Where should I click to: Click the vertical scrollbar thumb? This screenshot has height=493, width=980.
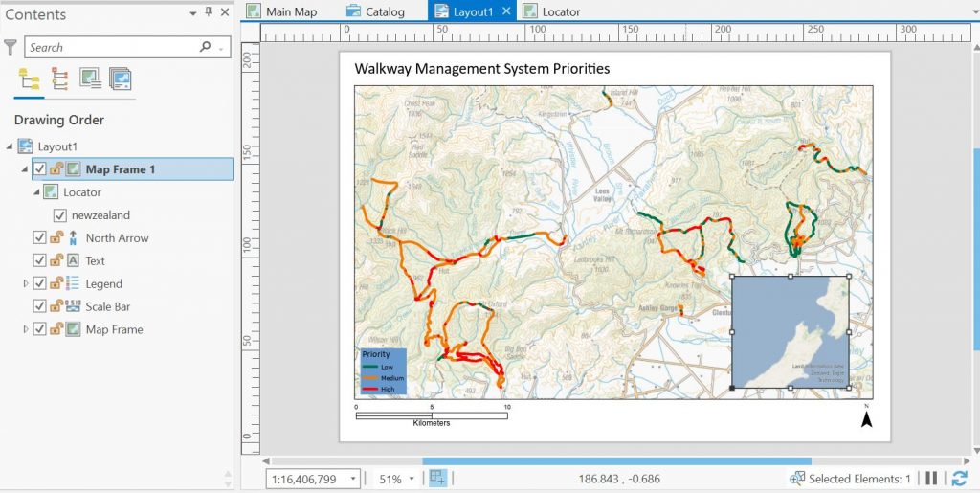coord(976,249)
